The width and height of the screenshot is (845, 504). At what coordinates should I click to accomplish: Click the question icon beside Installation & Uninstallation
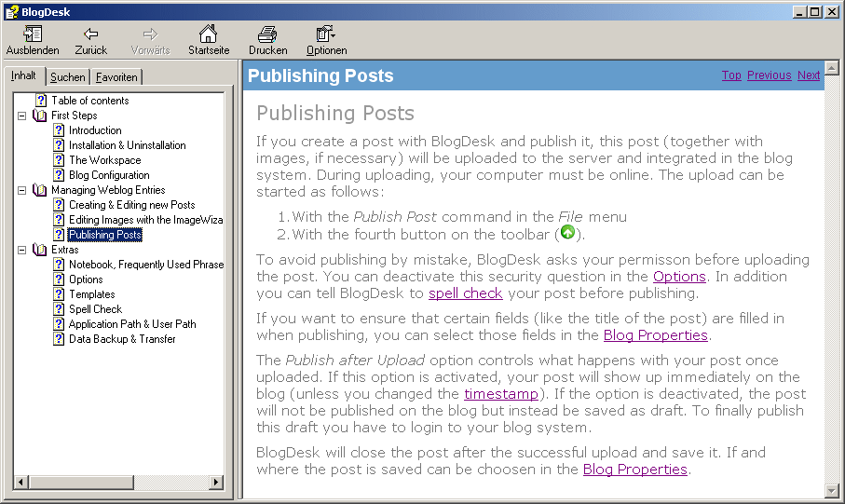pyautogui.click(x=59, y=145)
